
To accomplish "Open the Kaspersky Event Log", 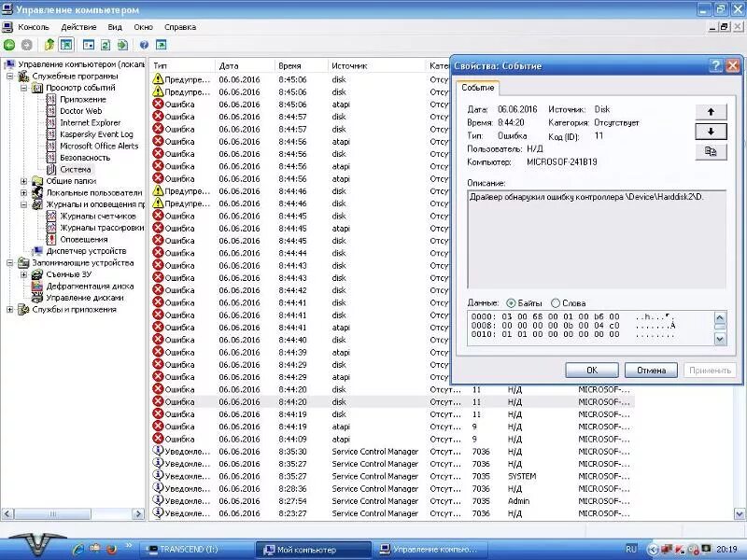I will (x=96, y=134).
